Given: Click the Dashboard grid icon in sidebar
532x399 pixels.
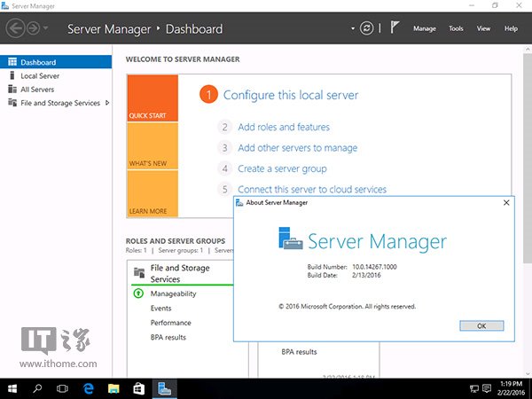Looking at the screenshot, I should pos(12,62).
